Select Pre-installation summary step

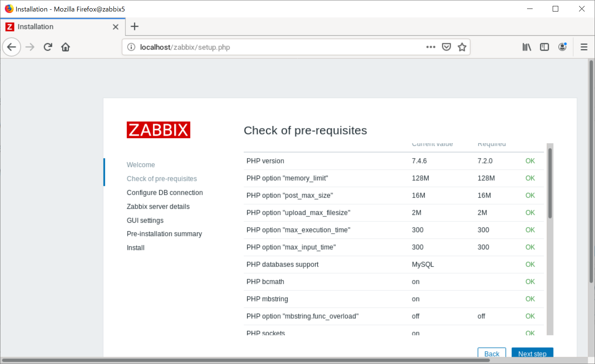click(x=164, y=234)
